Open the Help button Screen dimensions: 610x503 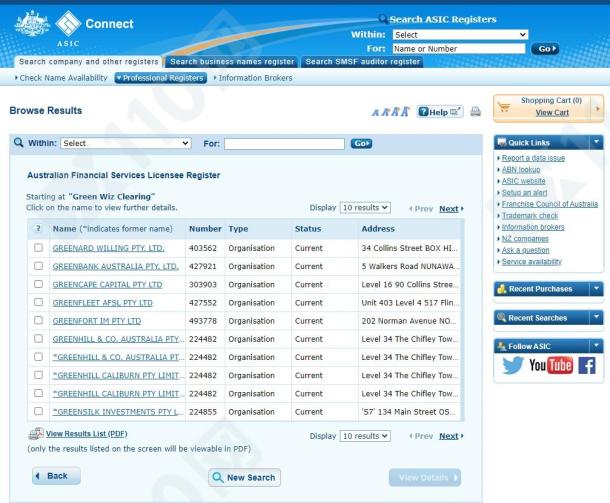pyautogui.click(x=440, y=112)
